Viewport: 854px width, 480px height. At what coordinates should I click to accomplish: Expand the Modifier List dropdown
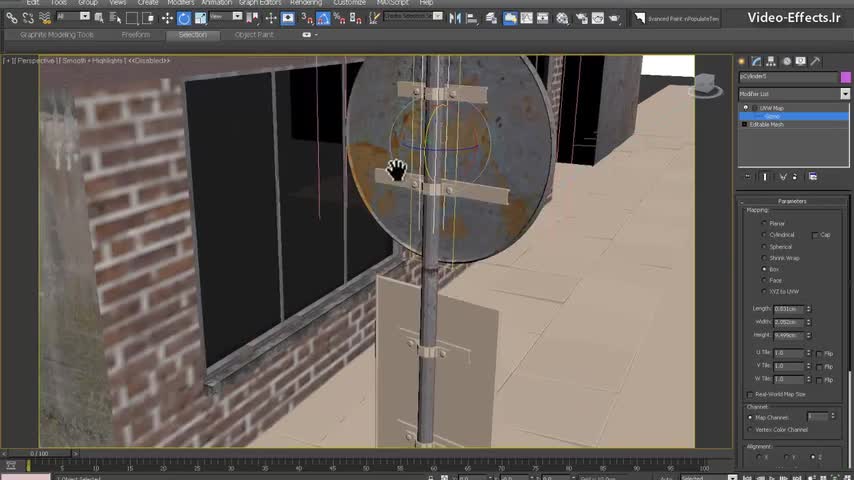coord(845,94)
